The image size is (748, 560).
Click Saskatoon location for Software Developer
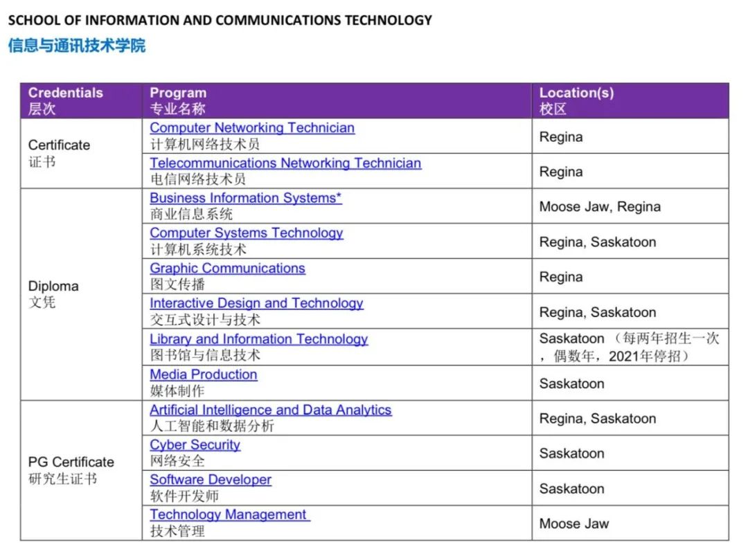(x=630, y=488)
